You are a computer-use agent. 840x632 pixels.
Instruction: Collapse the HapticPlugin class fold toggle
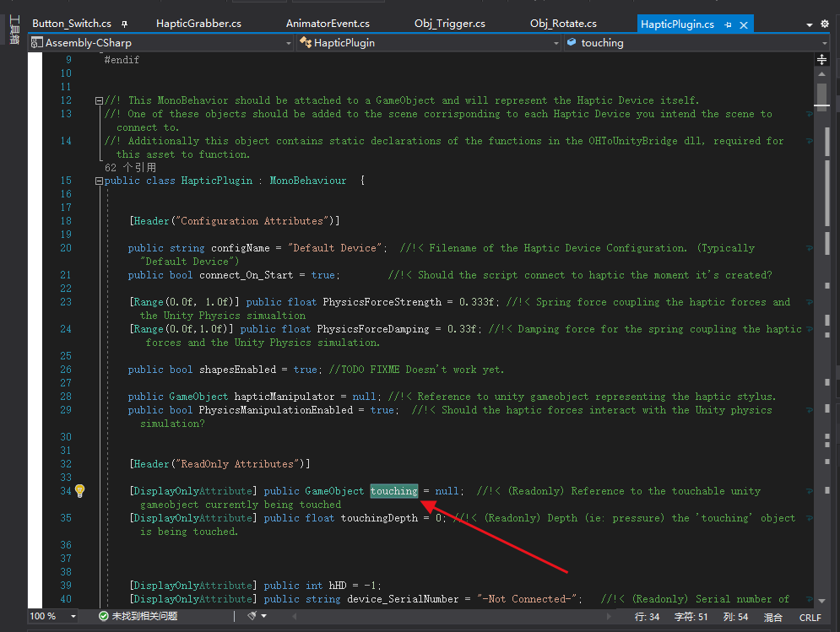point(99,180)
